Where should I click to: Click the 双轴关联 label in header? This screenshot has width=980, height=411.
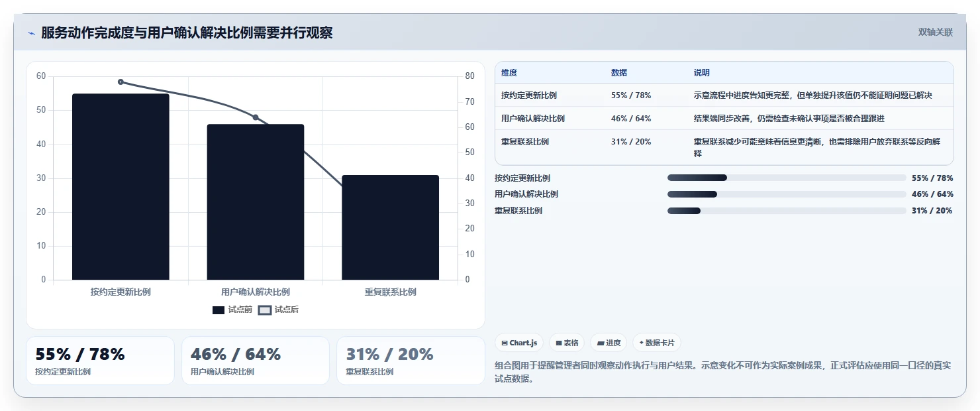935,32
